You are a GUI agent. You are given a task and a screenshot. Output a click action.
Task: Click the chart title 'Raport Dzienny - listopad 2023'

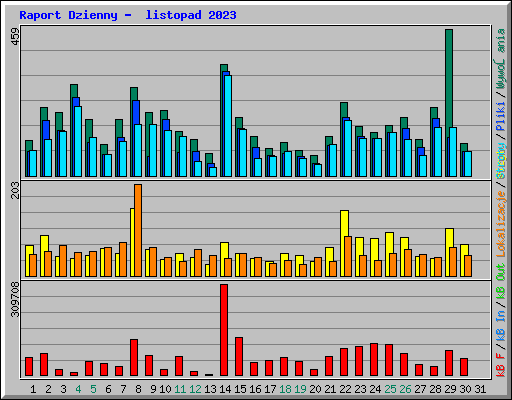point(128,15)
